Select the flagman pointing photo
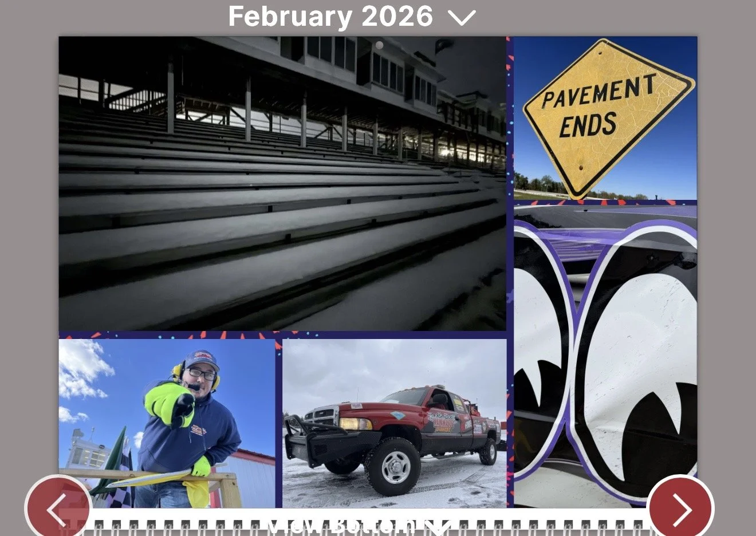This screenshot has height=536, width=756. (167, 423)
